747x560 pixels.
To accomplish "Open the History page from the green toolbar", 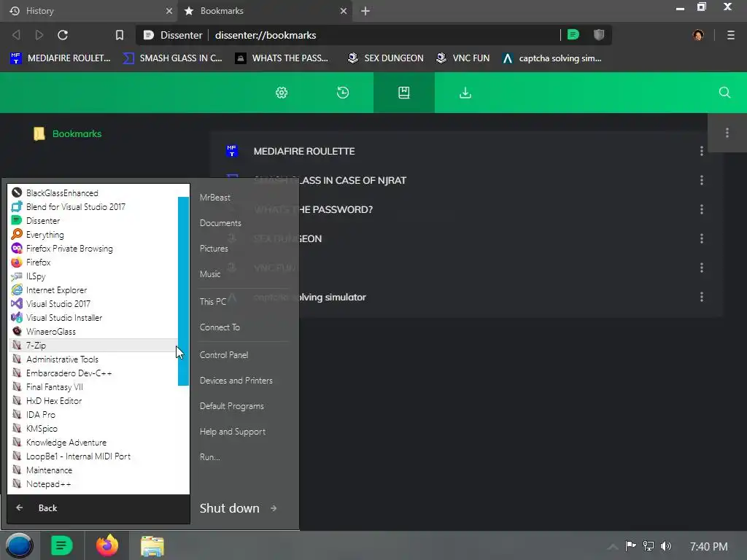I will click(x=343, y=93).
